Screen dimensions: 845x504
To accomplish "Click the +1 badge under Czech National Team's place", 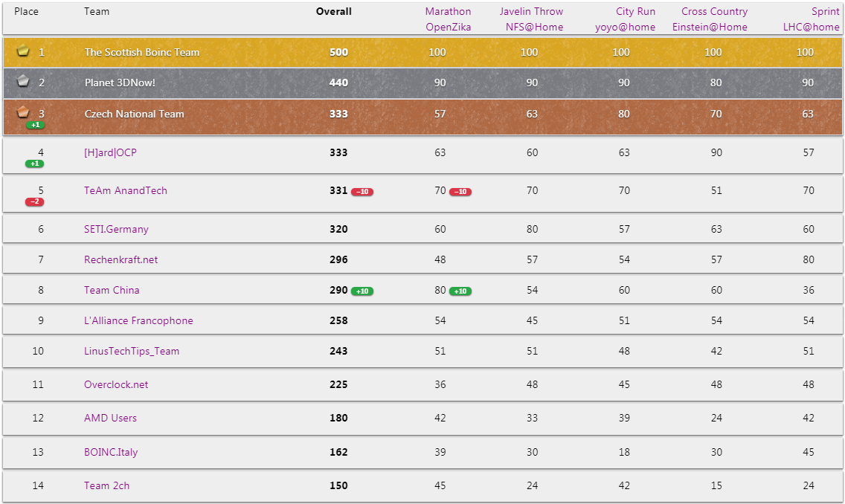I will (x=35, y=125).
